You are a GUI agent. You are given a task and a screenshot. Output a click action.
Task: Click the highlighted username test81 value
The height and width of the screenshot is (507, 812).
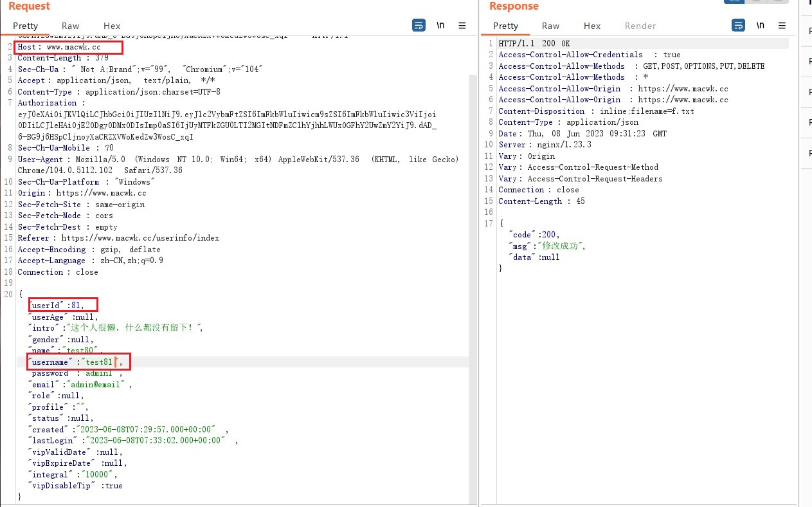point(98,362)
